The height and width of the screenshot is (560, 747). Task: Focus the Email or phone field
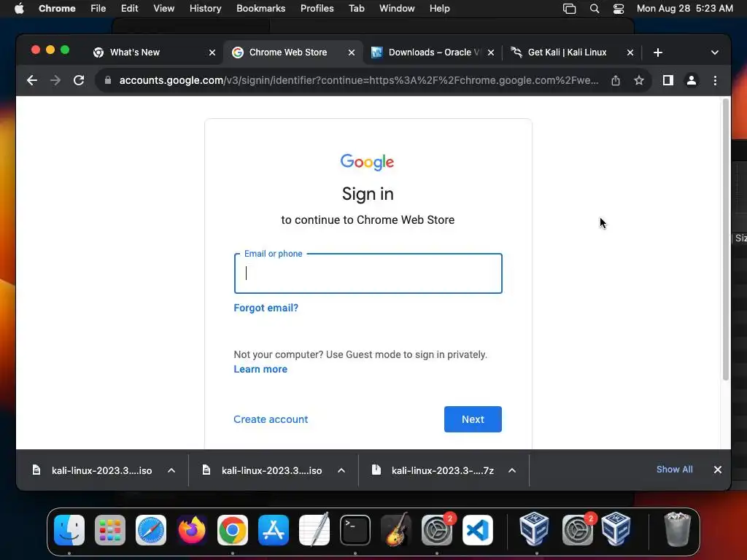pos(368,273)
